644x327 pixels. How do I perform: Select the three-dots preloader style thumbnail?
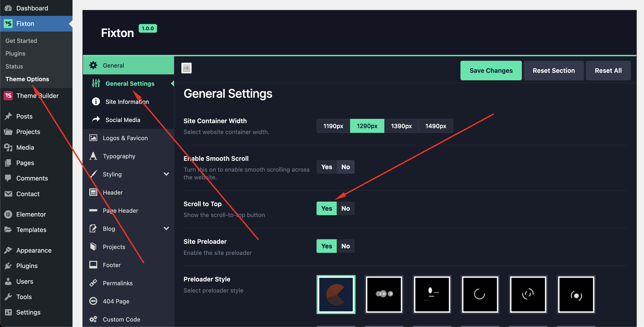coord(384,294)
